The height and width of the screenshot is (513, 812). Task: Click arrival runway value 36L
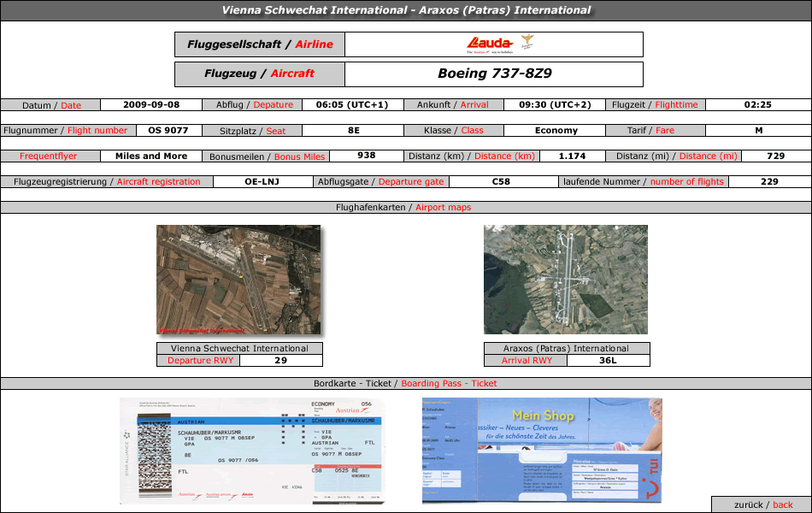click(608, 360)
